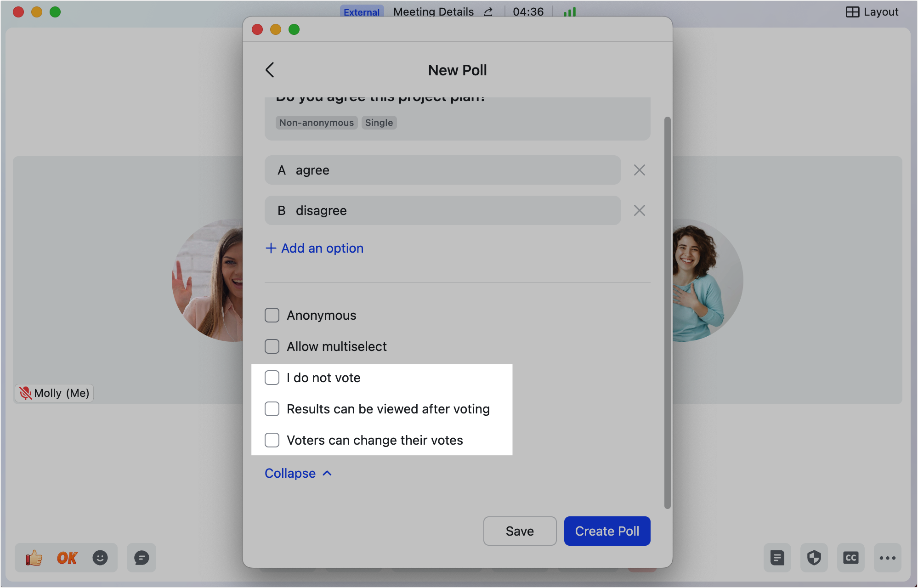The height and width of the screenshot is (588, 918).
Task: Open the security shield settings
Action: pyautogui.click(x=814, y=558)
